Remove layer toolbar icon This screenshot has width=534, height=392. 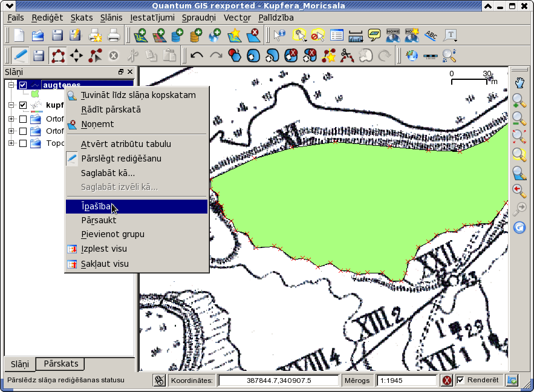pos(253,35)
